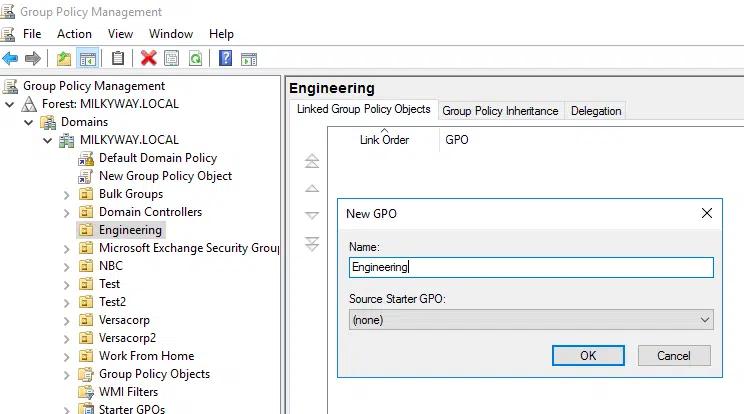Click the GPO column header

pyautogui.click(x=456, y=140)
